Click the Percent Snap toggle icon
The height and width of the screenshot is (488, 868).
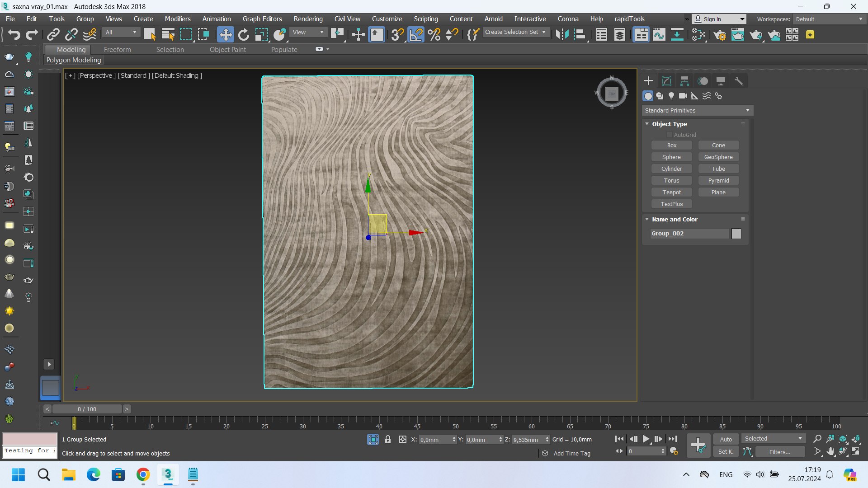[x=434, y=35]
